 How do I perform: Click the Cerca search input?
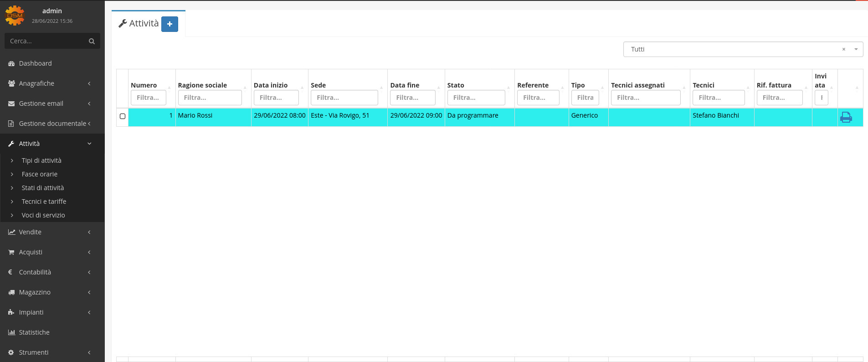coord(46,41)
